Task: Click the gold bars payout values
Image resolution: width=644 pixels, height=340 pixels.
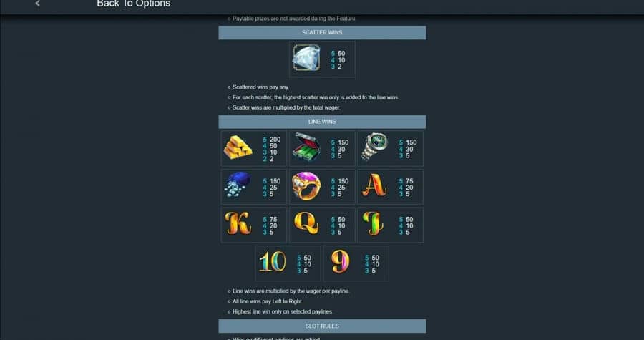Action: tap(271, 149)
